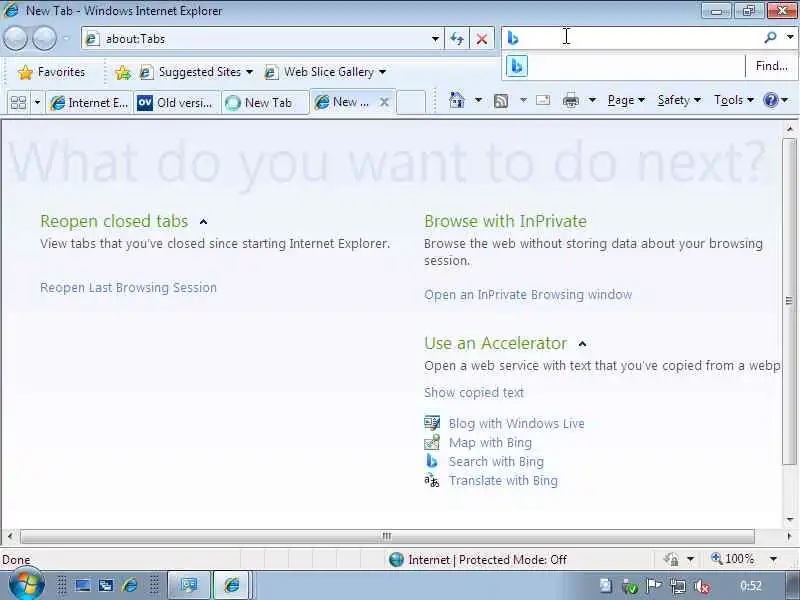The image size is (800, 600).
Task: Click Translate with Bing link
Action: (x=503, y=481)
